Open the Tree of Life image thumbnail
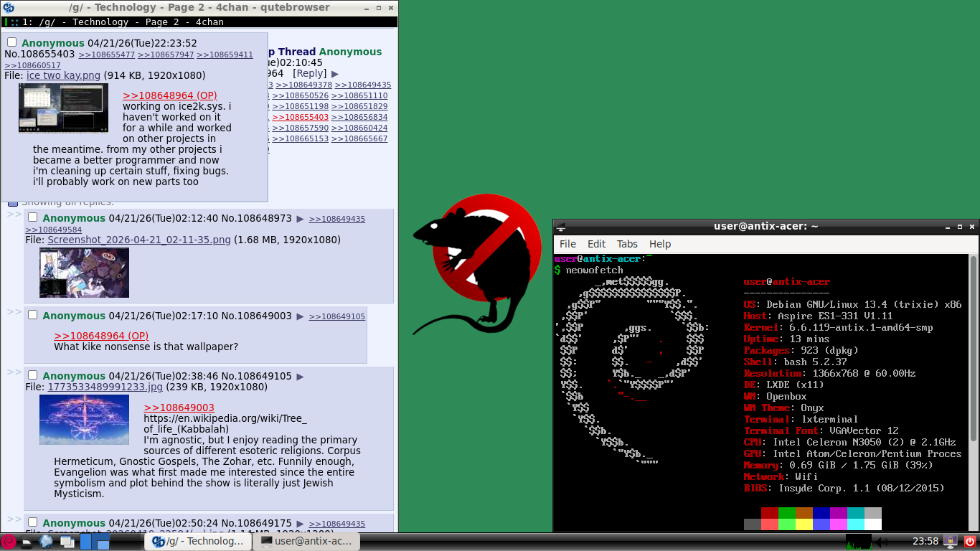The width and height of the screenshot is (980, 551). click(84, 420)
